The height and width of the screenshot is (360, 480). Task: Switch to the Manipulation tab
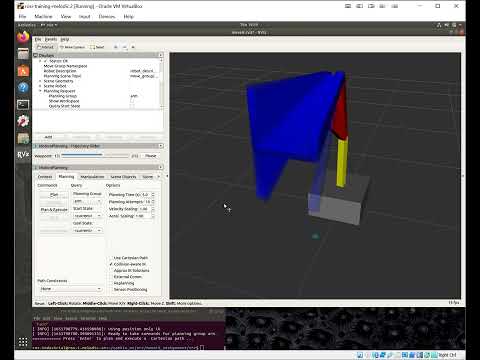[92, 177]
